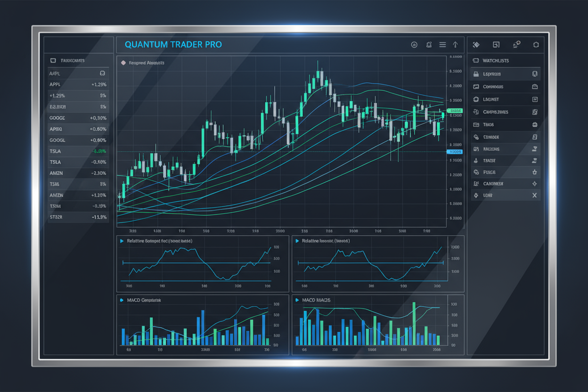Viewport: 588px width, 392px height.
Task: Click the X icon on the bottom watchlist row
Action: pos(535,195)
